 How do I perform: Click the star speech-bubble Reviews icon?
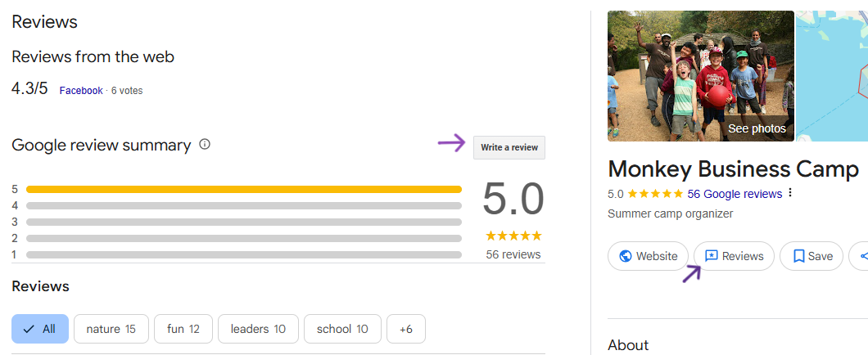[x=711, y=256]
